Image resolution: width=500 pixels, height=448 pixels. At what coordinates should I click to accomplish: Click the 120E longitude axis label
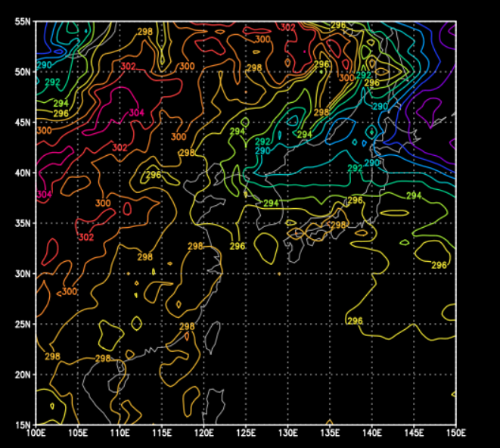tap(203, 434)
